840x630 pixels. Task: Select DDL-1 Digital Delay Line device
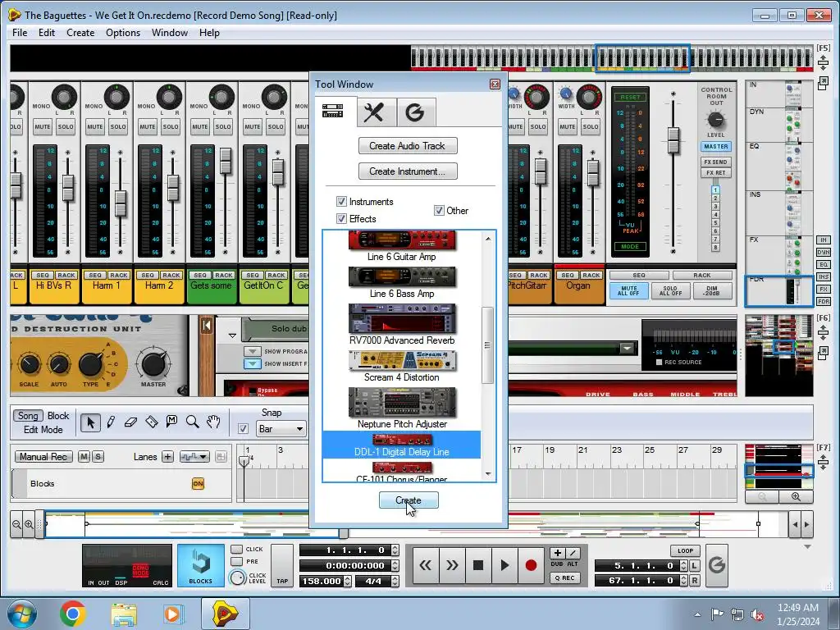click(402, 445)
